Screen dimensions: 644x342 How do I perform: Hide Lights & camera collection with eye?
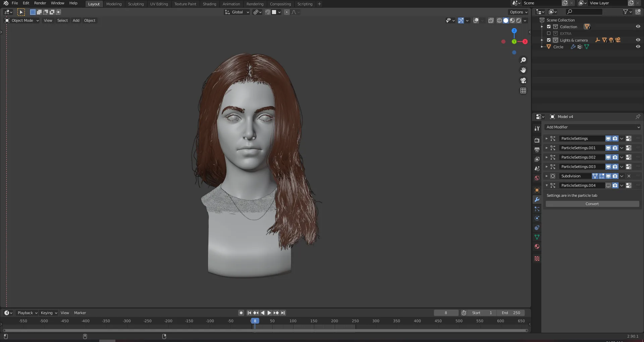click(638, 40)
